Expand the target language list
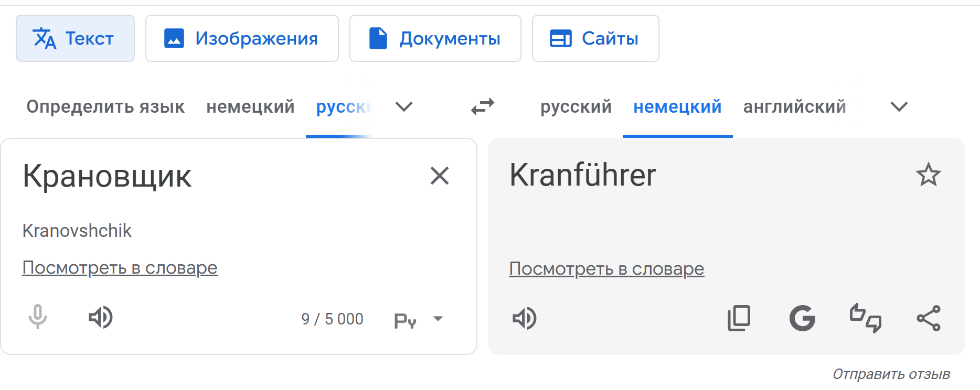 (899, 107)
